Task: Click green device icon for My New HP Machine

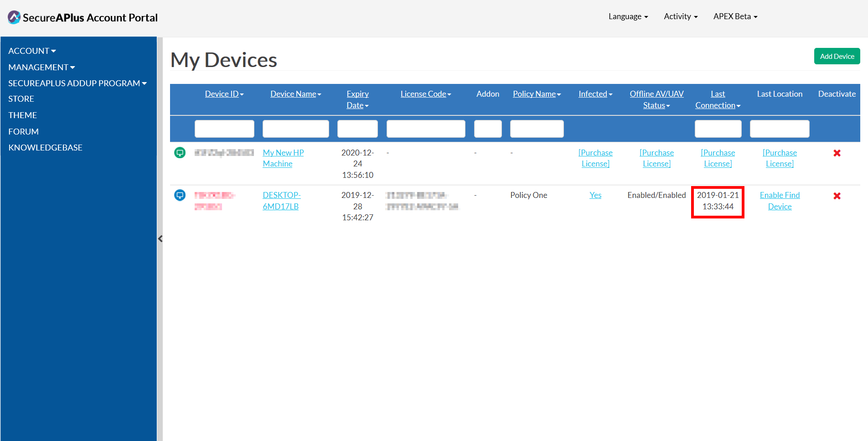Action: click(x=180, y=153)
